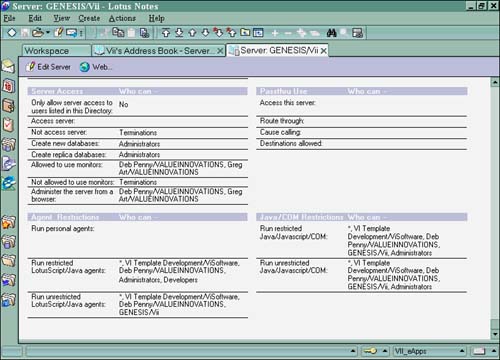Click the scroll up arrow of document scrollbar
Viewport: 500px width, 360px height.
495,82
